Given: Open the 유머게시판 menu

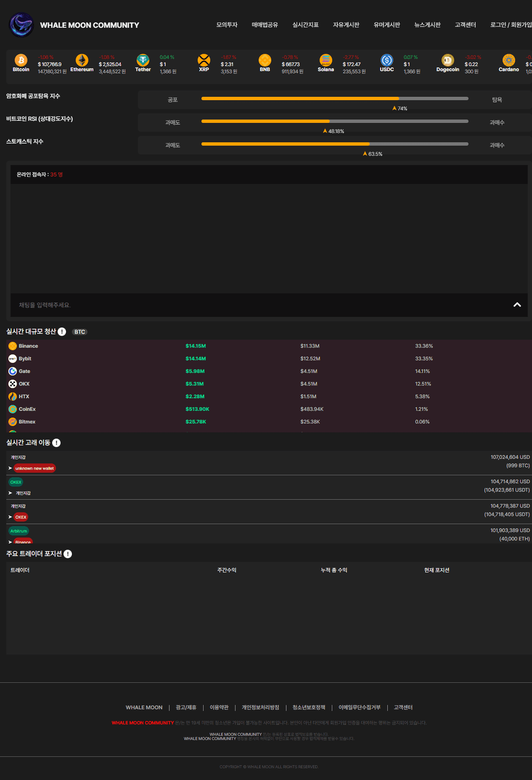Looking at the screenshot, I should pos(387,25).
